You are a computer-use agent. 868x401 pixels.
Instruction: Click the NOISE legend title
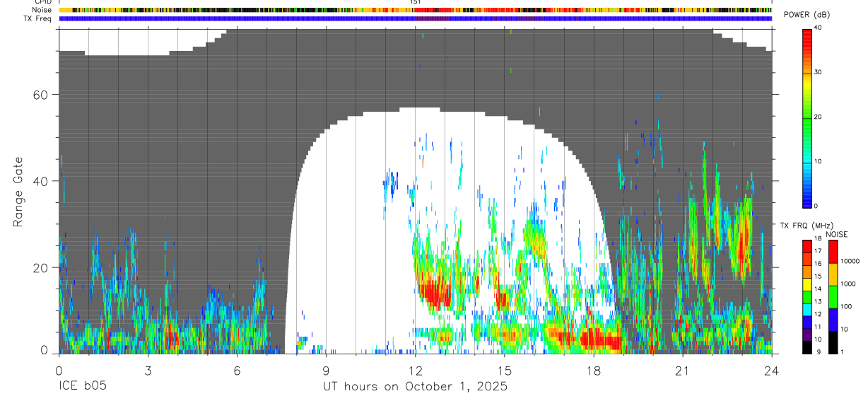[837, 234]
